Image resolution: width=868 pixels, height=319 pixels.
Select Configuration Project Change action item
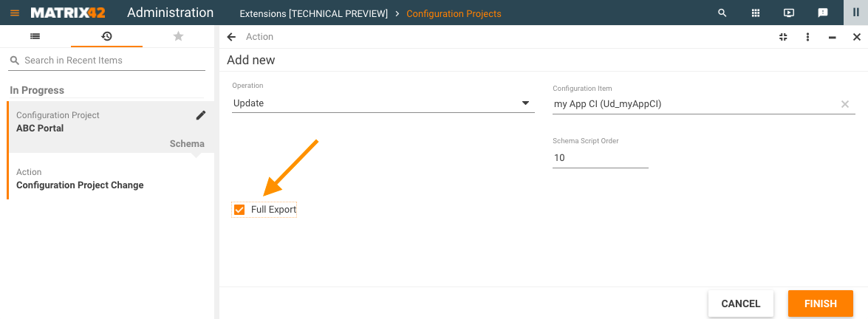click(x=80, y=185)
